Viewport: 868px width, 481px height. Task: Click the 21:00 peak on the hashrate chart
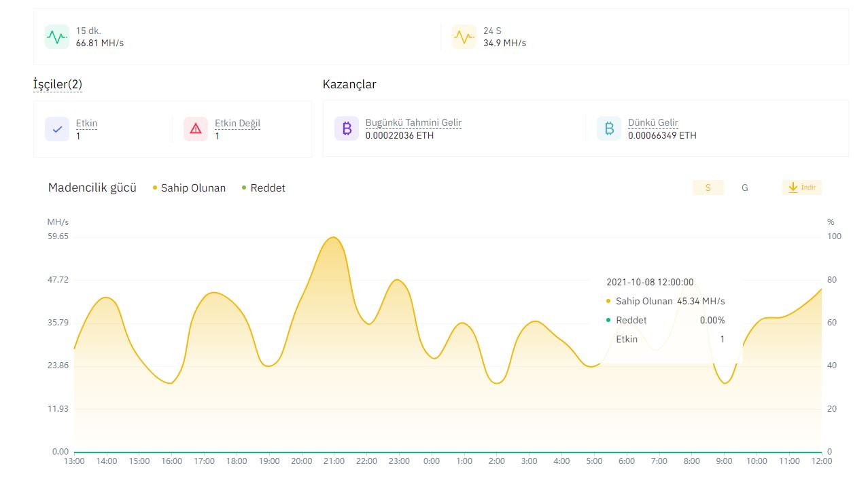click(x=333, y=238)
